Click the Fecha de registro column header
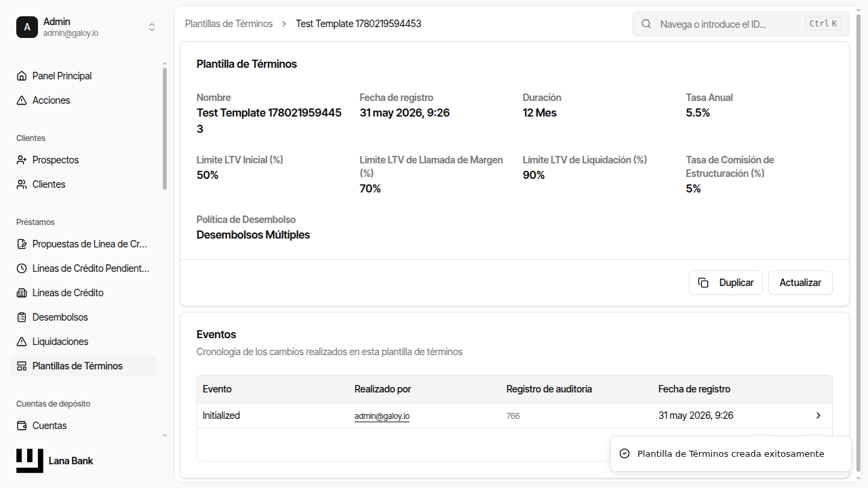The image size is (868, 488). pyautogui.click(x=694, y=389)
